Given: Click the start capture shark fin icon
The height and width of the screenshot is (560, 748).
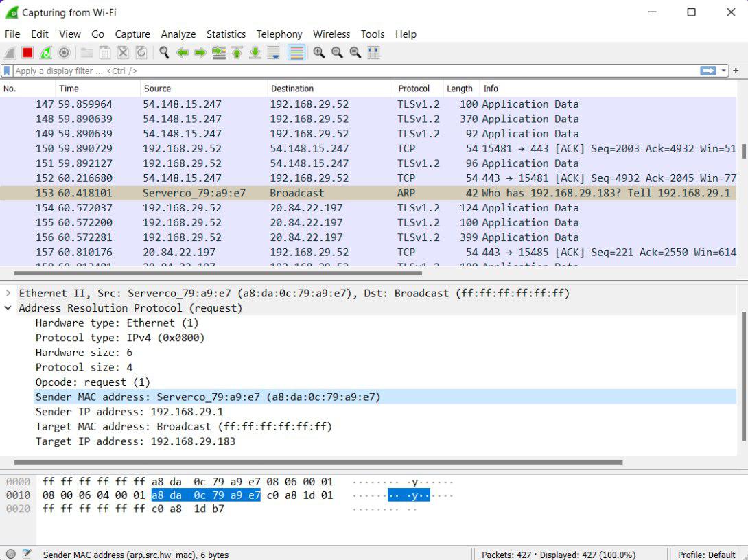Looking at the screenshot, I should click(x=10, y=52).
